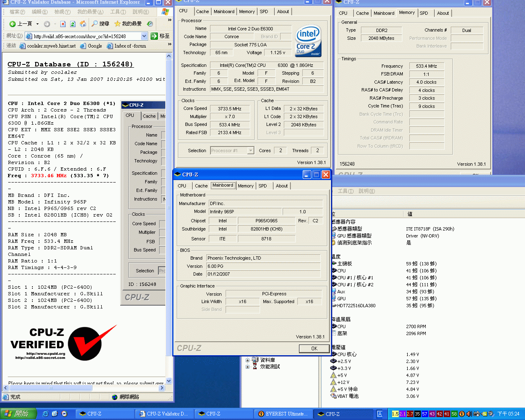
Task: Click the BIOS Date 01/12/2007 field
Action: [263, 274]
